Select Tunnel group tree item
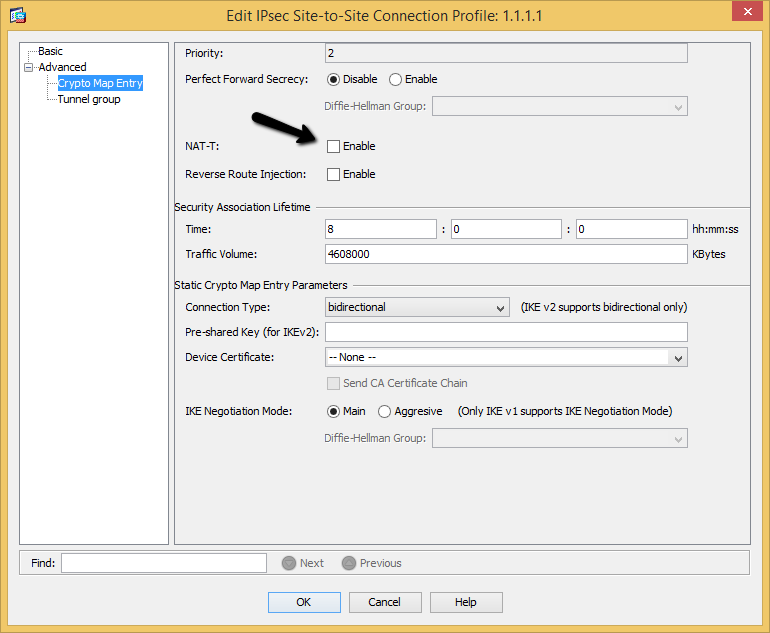The height and width of the screenshot is (633, 770). tap(89, 99)
